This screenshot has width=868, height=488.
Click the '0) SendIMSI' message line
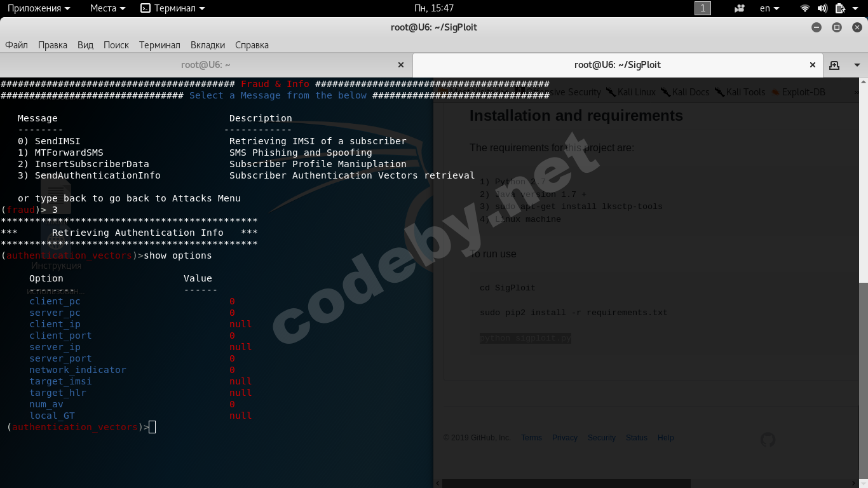(x=212, y=141)
